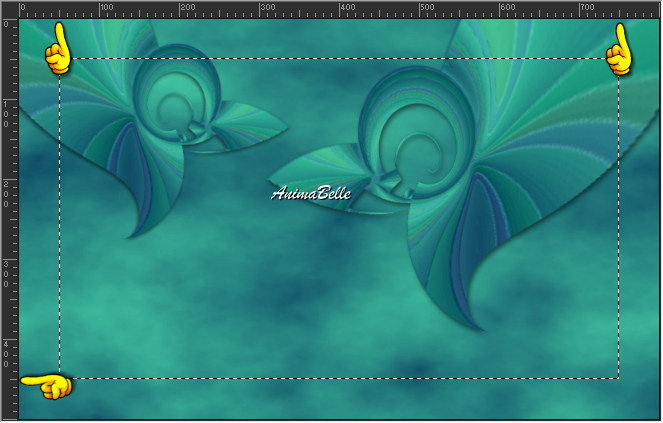Click the 200 mark on vertical ruler

(x=6, y=194)
